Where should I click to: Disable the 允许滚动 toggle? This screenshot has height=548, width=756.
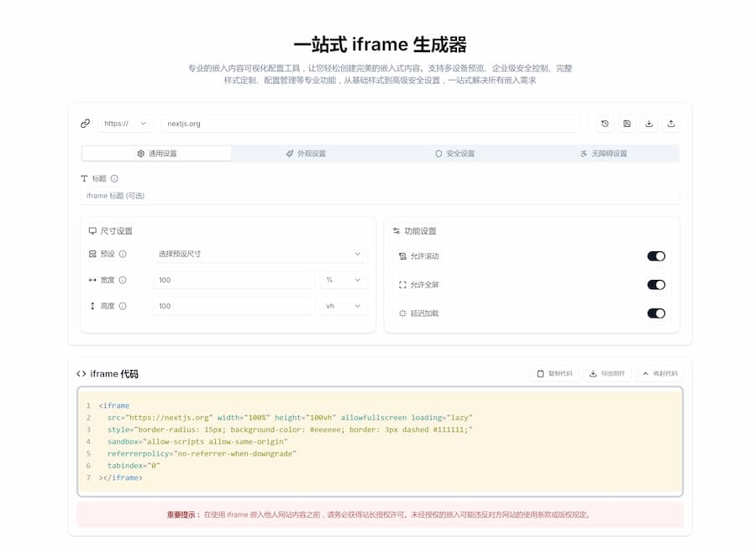coord(656,256)
